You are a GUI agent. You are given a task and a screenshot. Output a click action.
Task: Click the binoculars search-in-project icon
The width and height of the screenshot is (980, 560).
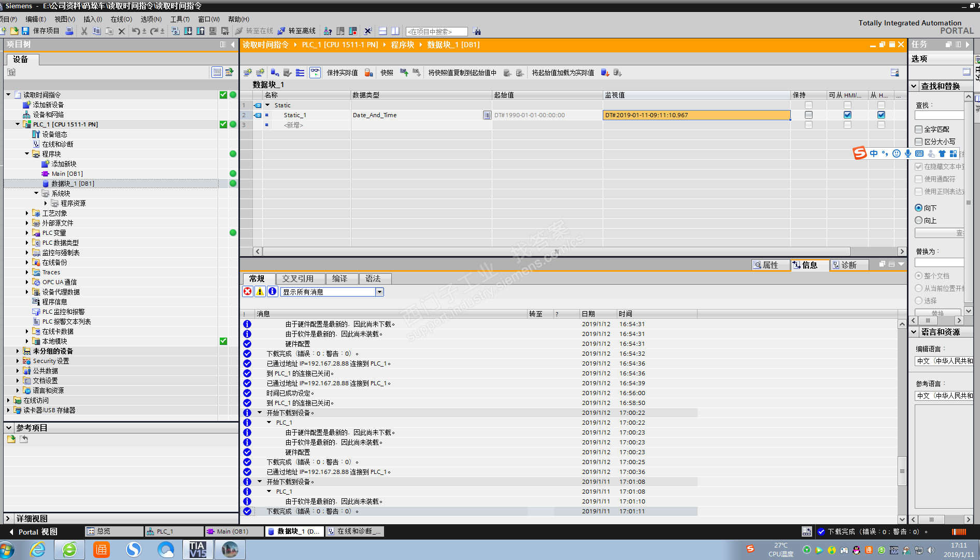click(477, 32)
